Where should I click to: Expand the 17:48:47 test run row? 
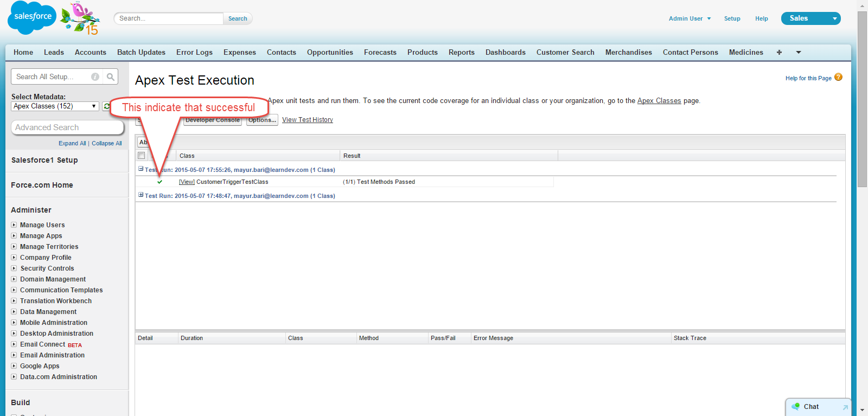pos(141,195)
